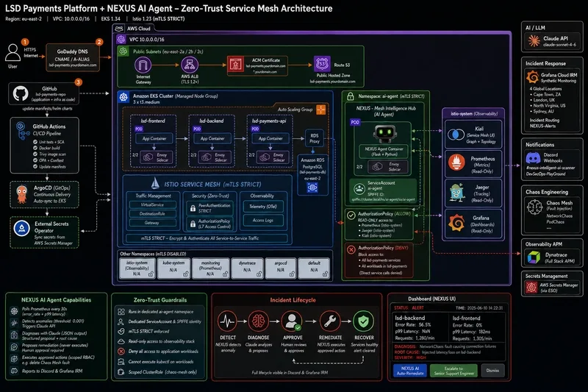This screenshot has height=392, width=588.
Task: Click the NEXUS robot agent icon
Action: pos(384,133)
